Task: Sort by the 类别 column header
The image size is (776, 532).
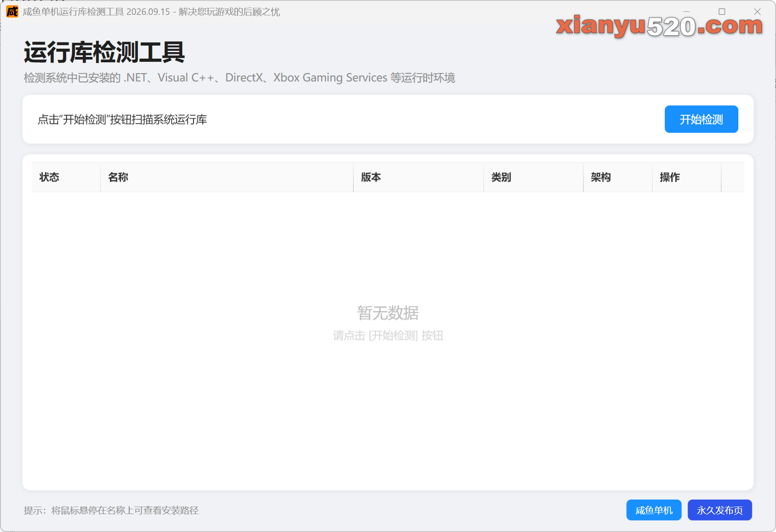Action: pyautogui.click(x=533, y=177)
